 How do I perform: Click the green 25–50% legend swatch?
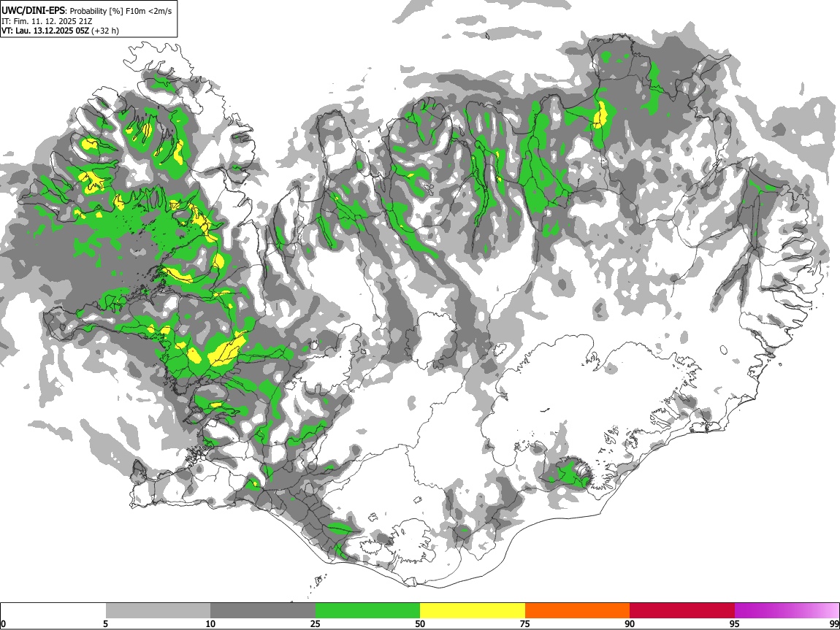pyautogui.click(x=367, y=611)
